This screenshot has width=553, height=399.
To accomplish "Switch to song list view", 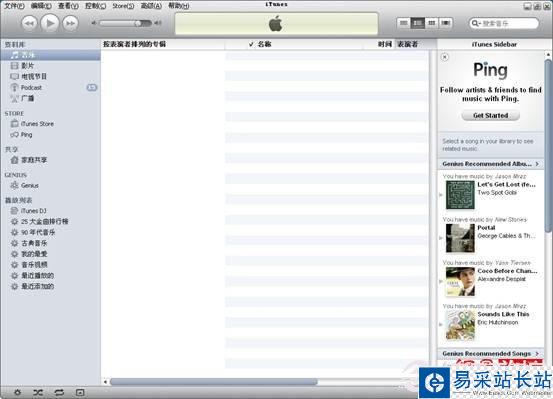I will [x=403, y=23].
